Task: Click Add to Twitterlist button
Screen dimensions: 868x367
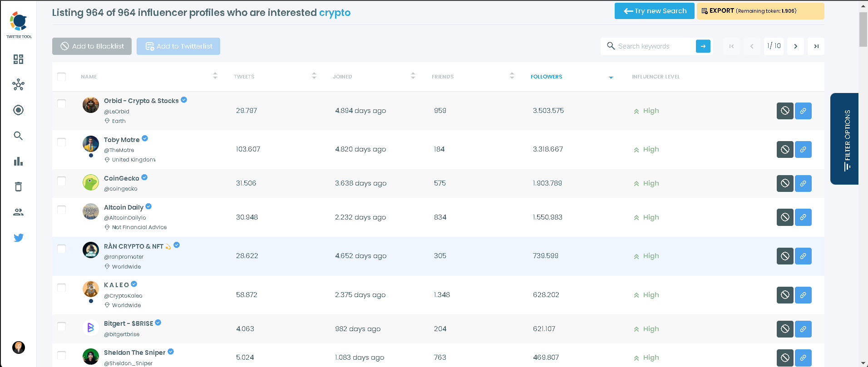Action: point(178,46)
